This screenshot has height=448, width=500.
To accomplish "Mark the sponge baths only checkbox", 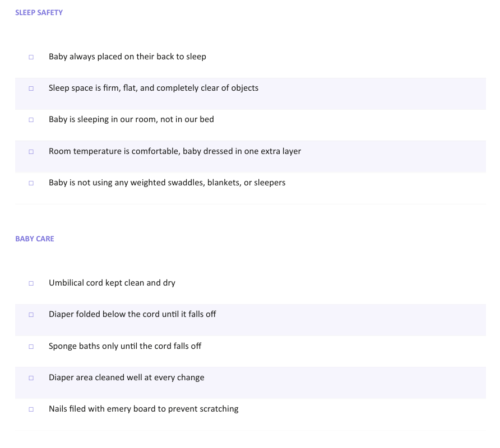I will 31,346.
